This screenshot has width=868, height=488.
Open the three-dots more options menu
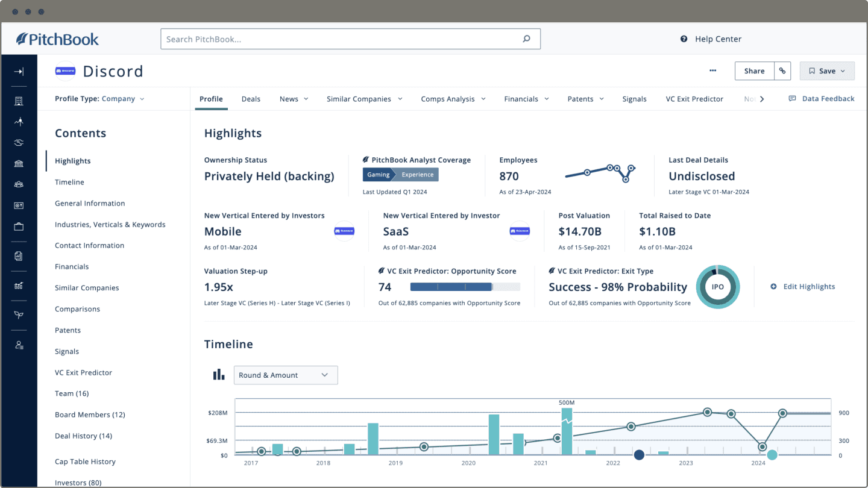click(713, 70)
